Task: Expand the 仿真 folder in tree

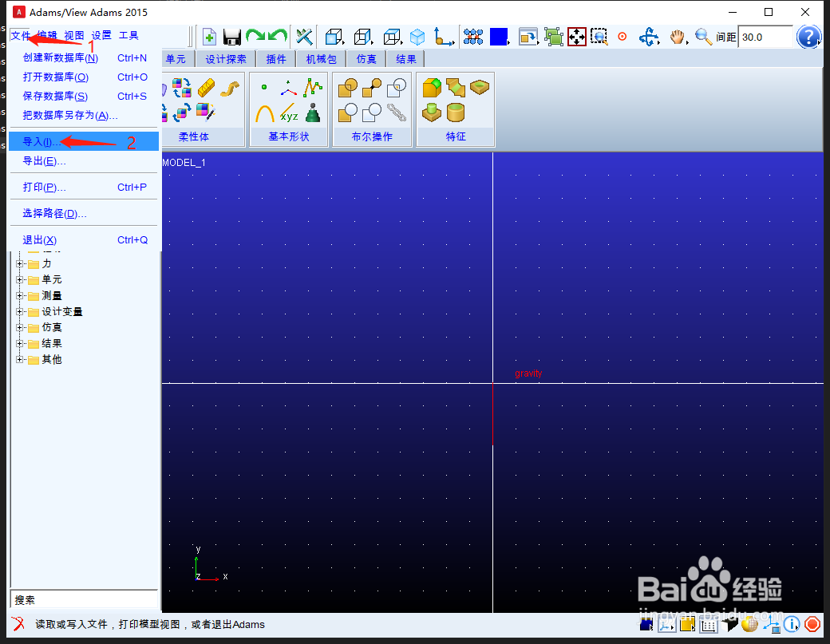Action: click(20, 327)
